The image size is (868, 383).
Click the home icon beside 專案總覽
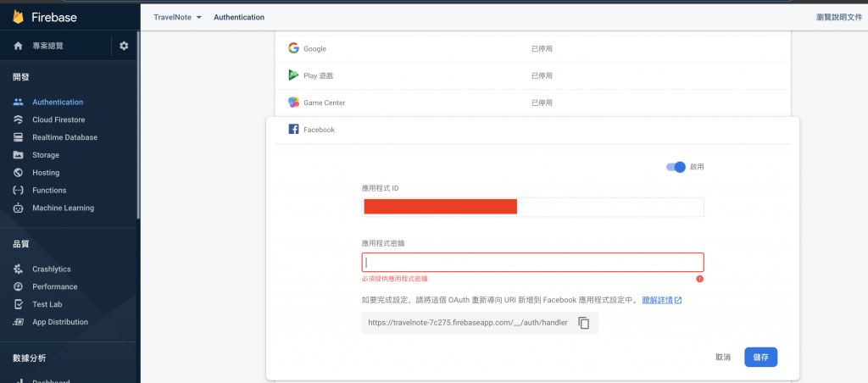pyautogui.click(x=19, y=46)
